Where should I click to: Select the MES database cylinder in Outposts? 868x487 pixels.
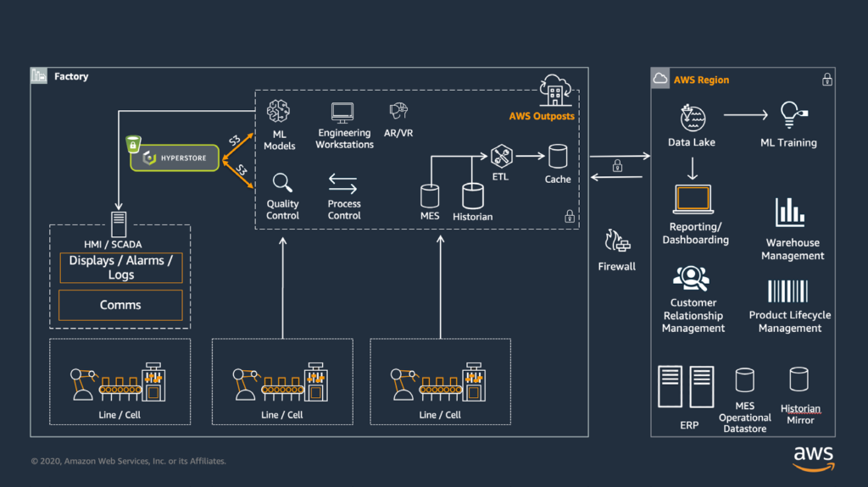[x=430, y=196]
